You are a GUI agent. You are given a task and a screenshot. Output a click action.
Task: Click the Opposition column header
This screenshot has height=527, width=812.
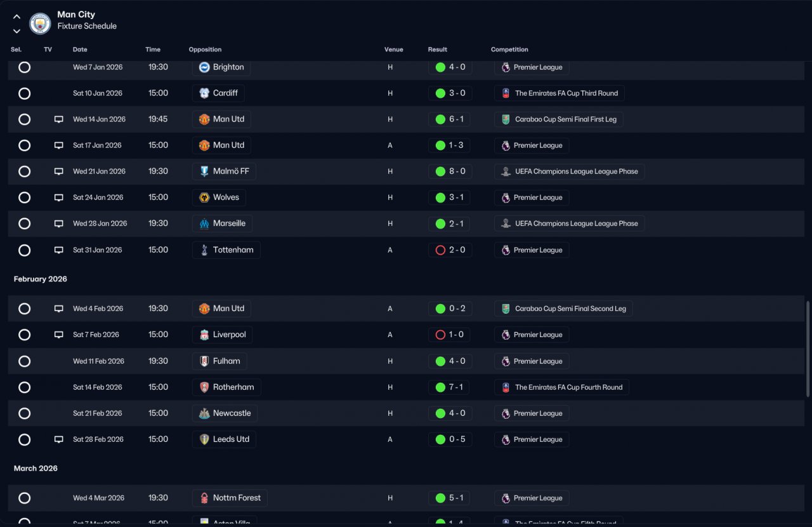(205, 50)
